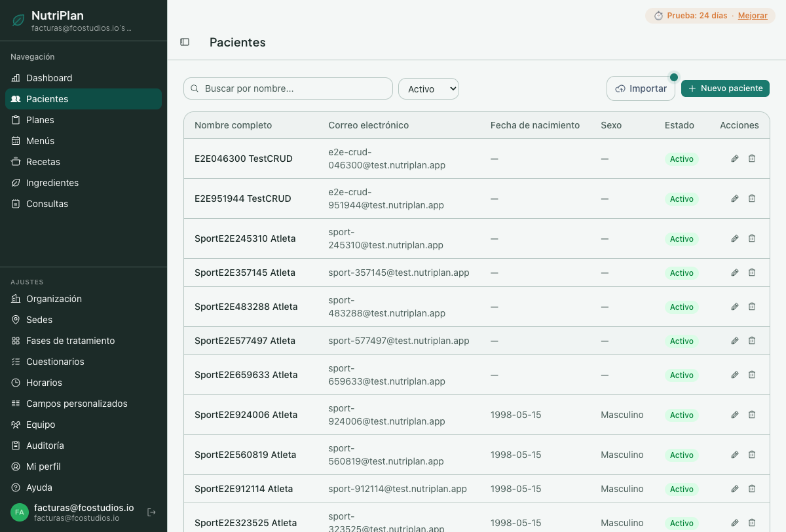Go to Recetas in the sidebar

tap(43, 162)
